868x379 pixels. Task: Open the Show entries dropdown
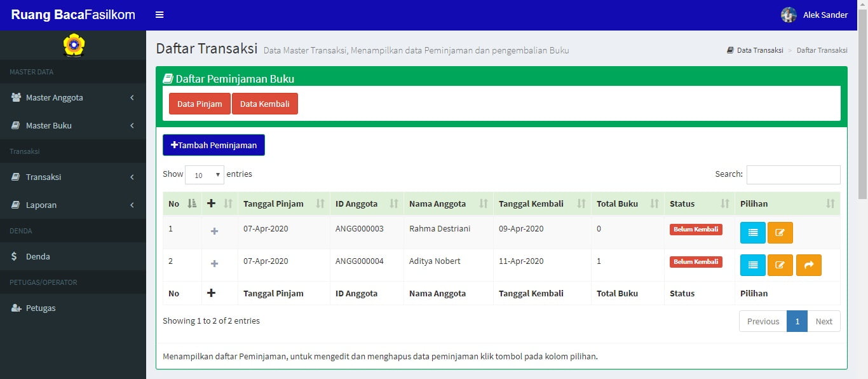(x=204, y=174)
